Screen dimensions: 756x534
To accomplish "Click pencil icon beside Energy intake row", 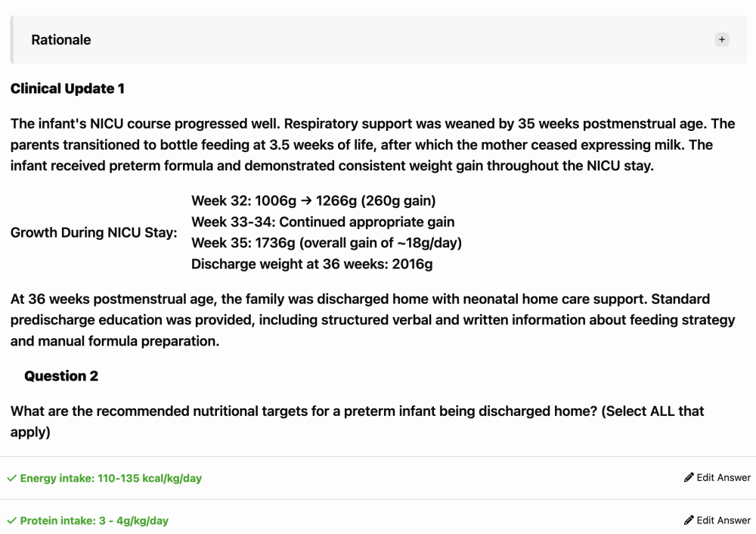I will coord(689,477).
